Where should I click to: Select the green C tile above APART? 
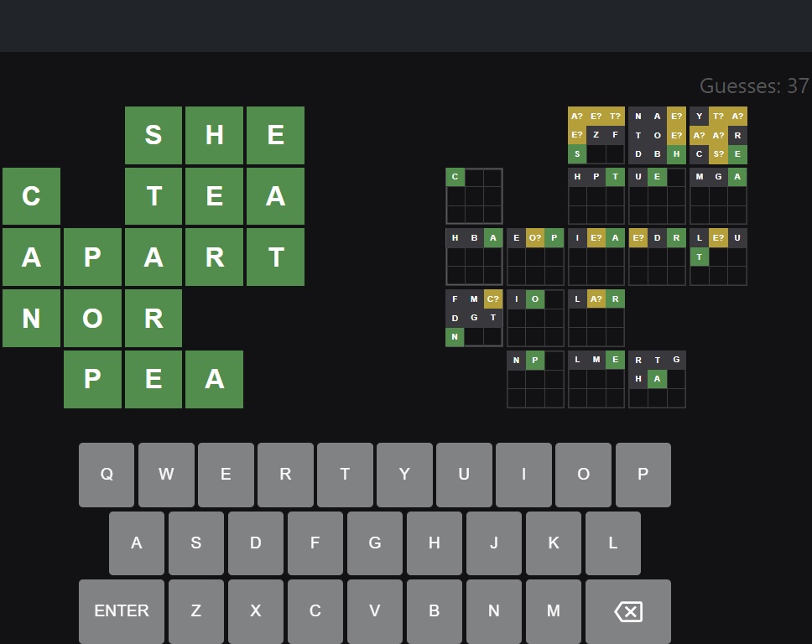pyautogui.click(x=31, y=196)
